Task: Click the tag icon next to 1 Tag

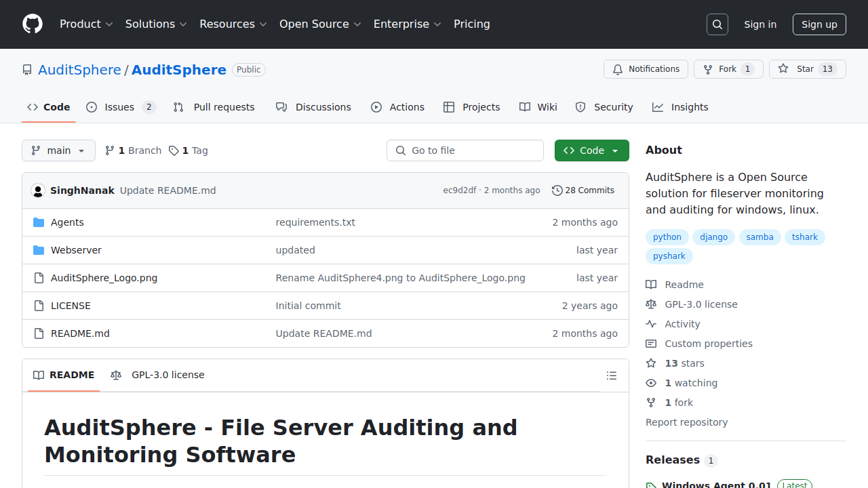Action: 174,150
